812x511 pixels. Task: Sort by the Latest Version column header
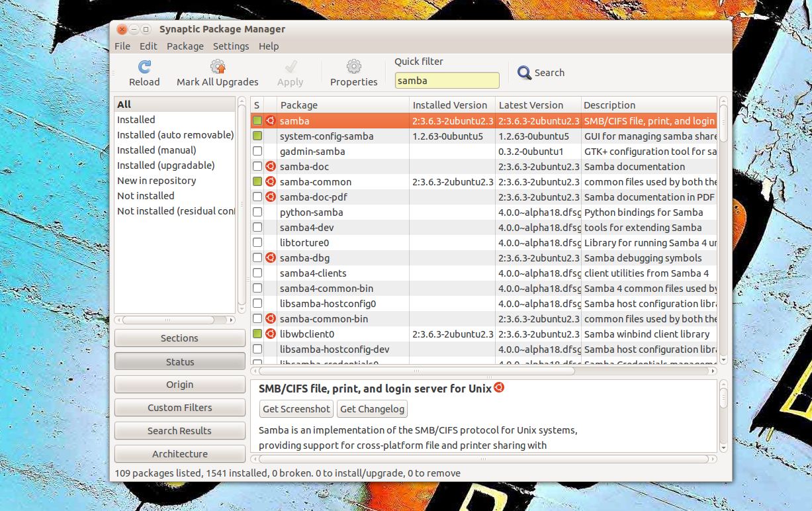(531, 105)
